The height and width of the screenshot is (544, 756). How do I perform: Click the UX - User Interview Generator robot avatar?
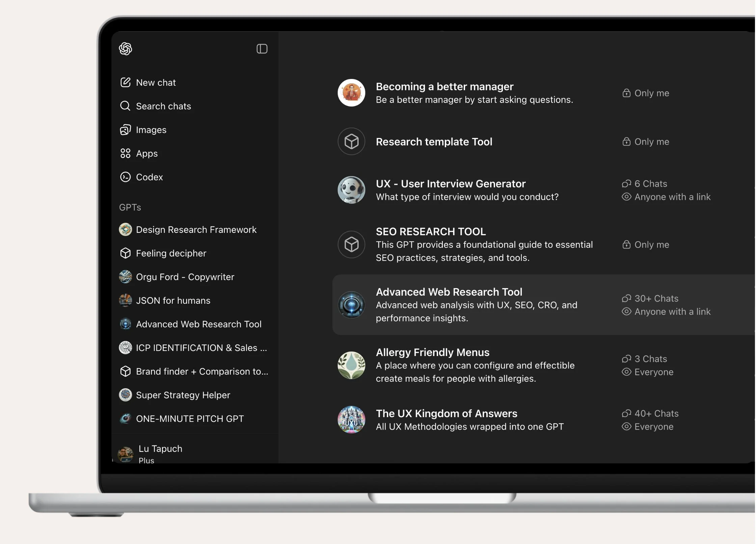pos(351,190)
